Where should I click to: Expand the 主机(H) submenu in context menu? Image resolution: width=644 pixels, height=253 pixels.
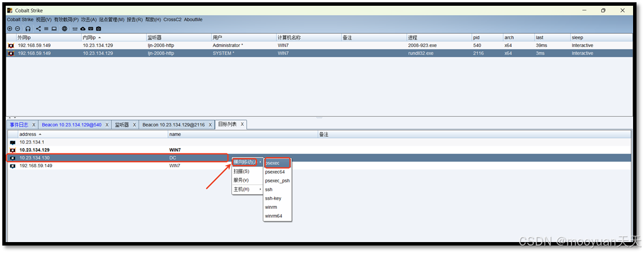click(247, 189)
